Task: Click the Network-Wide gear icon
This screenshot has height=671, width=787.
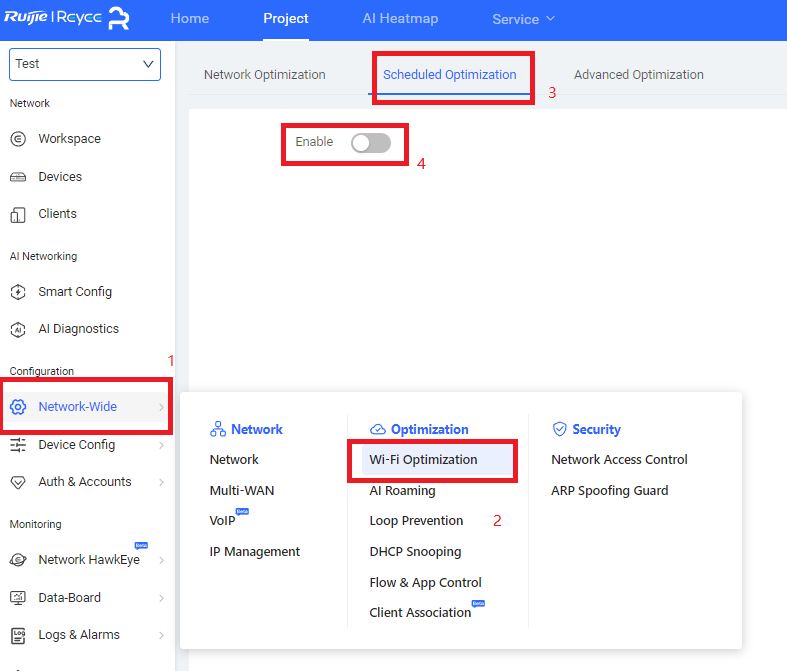Action: coord(18,407)
